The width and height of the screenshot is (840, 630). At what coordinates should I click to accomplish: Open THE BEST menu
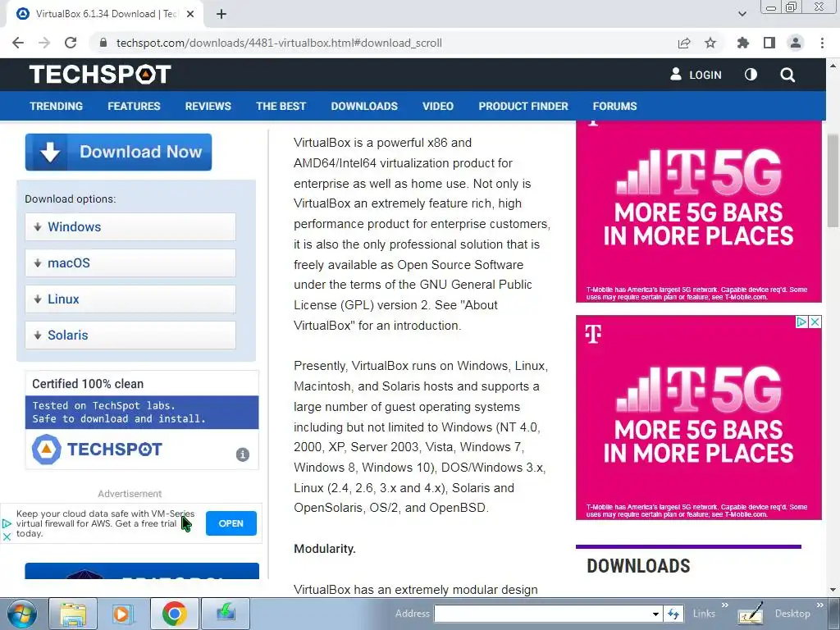281,106
